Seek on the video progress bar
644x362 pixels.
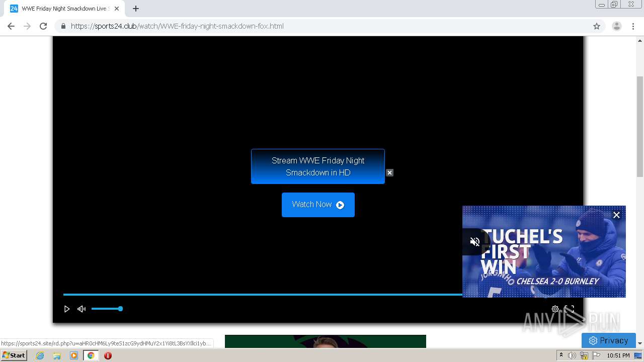coord(263,294)
